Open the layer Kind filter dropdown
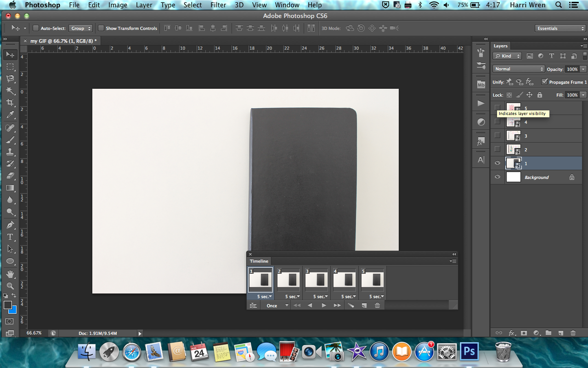This screenshot has height=368, width=588. 507,56
